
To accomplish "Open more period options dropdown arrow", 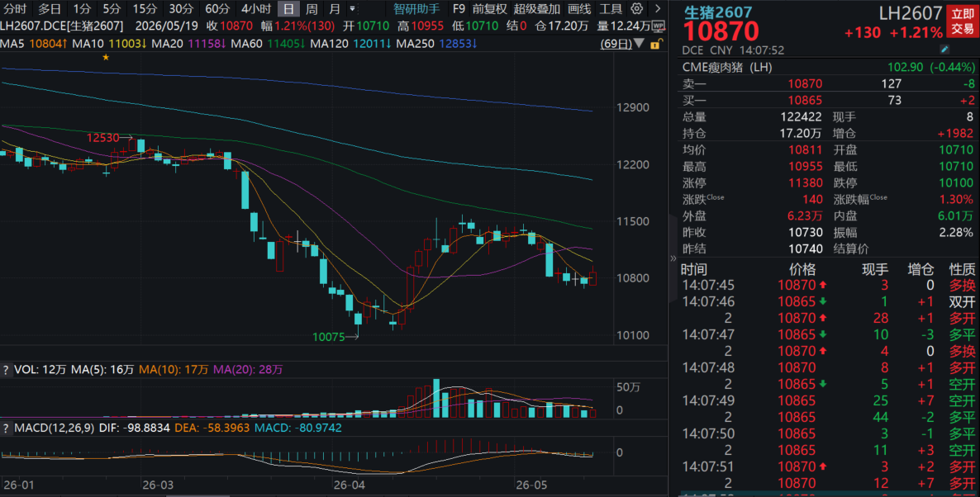I will click(353, 9).
